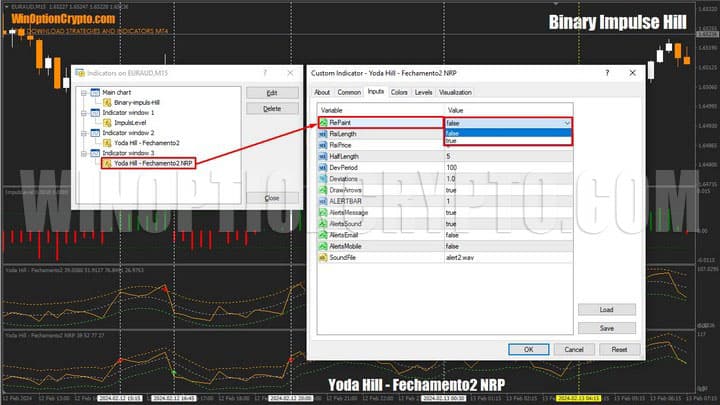Screen dimensions: 720x405
Task: Click the Close button in Indicators dialog
Action: (272, 198)
